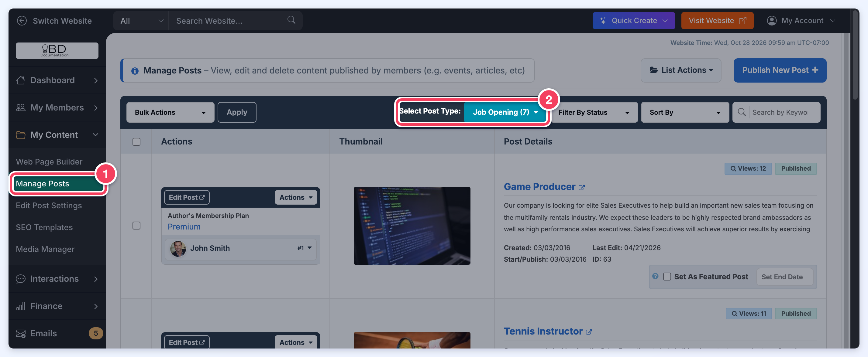Enable Set As Featured Post checkbox
868x357 pixels.
tap(667, 277)
